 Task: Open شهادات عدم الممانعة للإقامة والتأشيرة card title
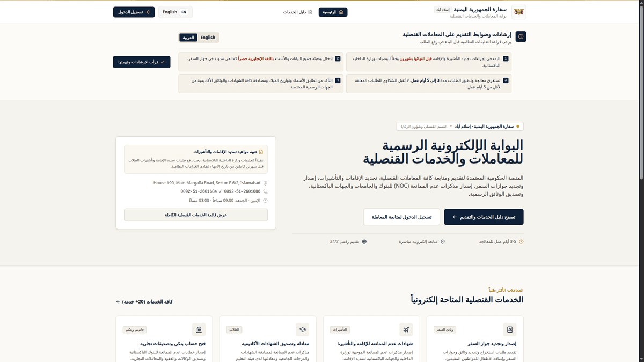[x=376, y=344]
